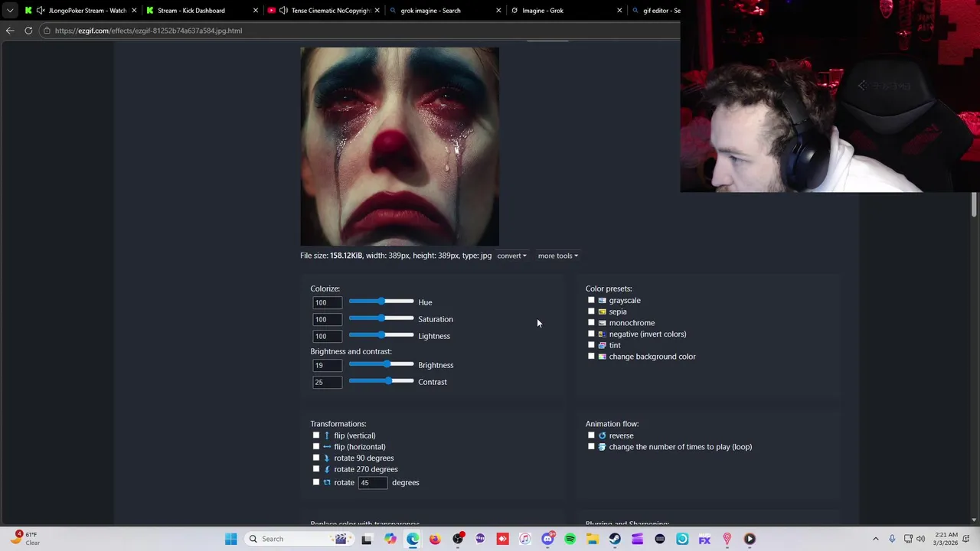Check change number of times to play
The image size is (980, 551).
click(x=591, y=446)
